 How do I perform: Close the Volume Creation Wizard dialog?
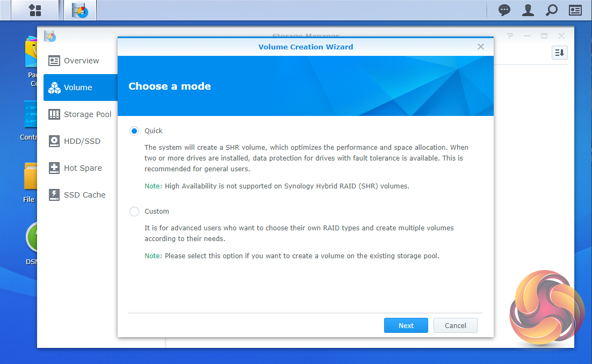coord(481,47)
